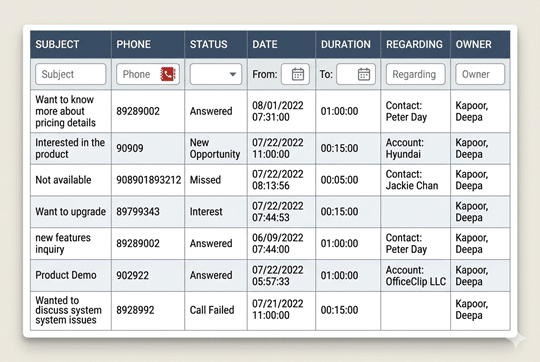Click date 07/22/2022 07:44:53
The height and width of the screenshot is (362, 540).
278,211
